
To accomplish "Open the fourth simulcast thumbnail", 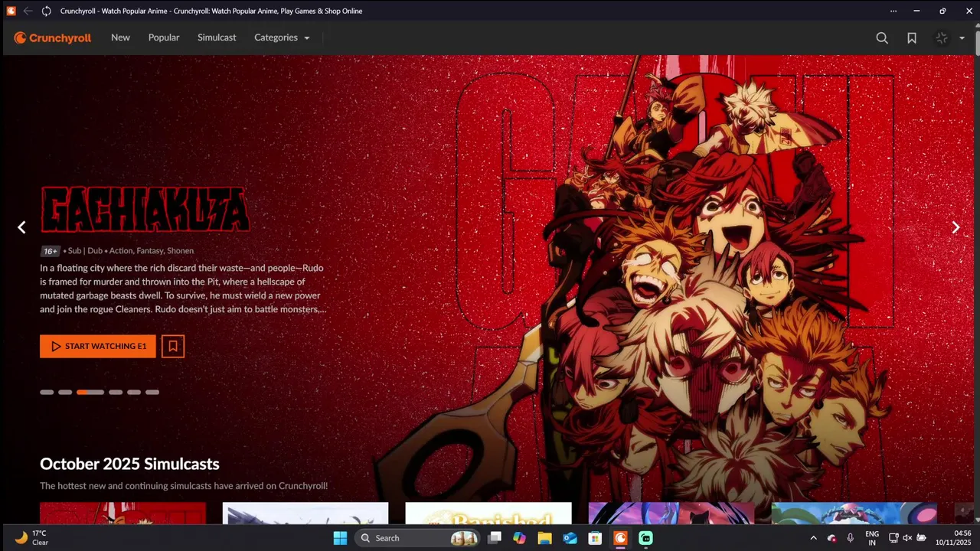I will point(671,514).
